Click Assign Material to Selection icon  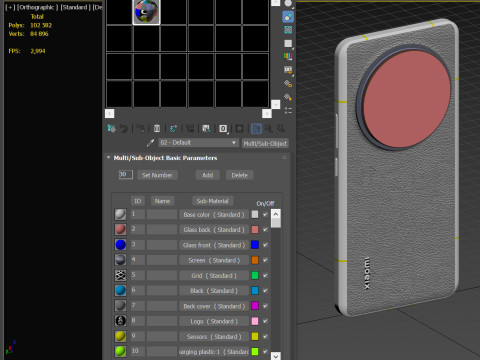click(140, 129)
